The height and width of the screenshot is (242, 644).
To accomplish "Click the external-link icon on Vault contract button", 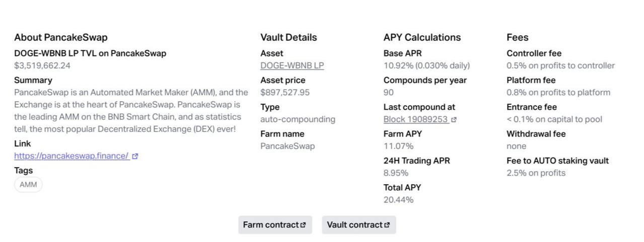I will click(x=387, y=225).
